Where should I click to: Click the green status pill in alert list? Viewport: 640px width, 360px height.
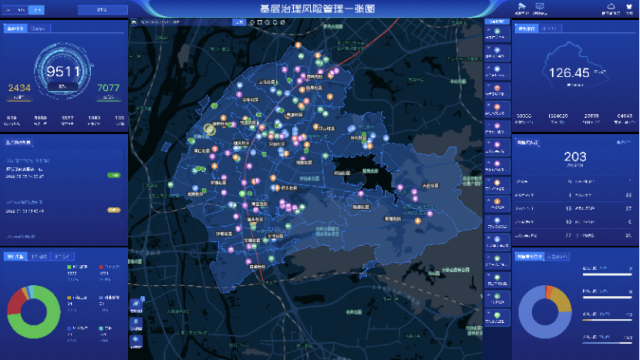114,175
